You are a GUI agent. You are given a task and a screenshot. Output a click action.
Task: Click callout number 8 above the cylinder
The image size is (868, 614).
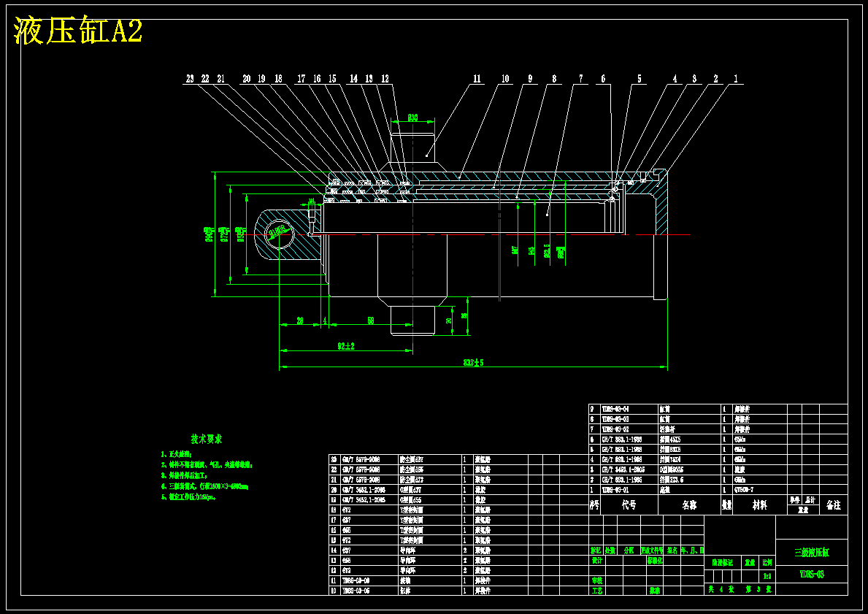click(x=554, y=79)
